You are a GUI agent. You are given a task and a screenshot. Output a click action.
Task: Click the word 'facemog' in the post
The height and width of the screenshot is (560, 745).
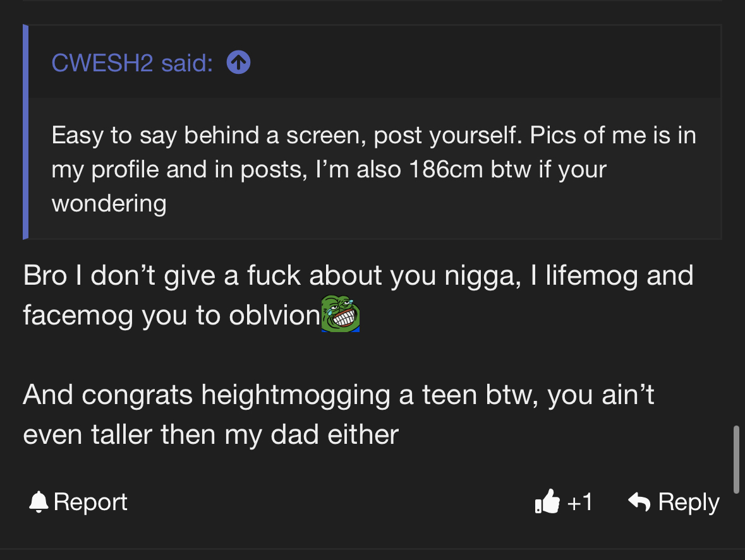[78, 315]
